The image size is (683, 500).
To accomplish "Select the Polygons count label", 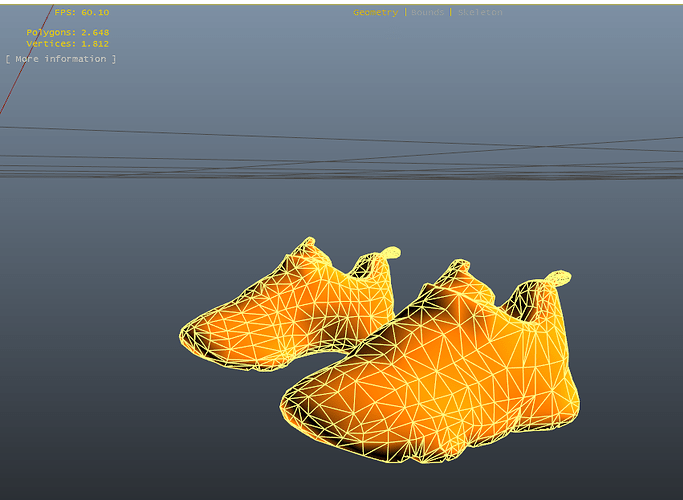I will pyautogui.click(x=68, y=32).
